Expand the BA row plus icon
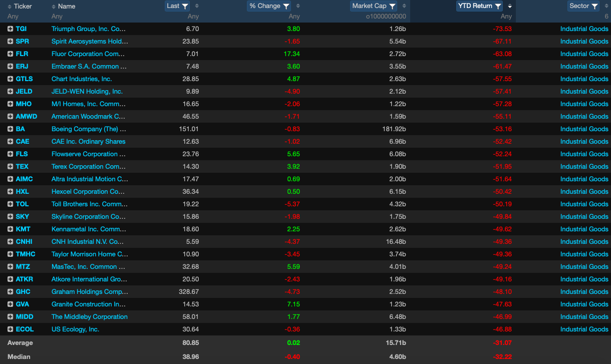This screenshot has width=611, height=364. pyautogui.click(x=10, y=129)
